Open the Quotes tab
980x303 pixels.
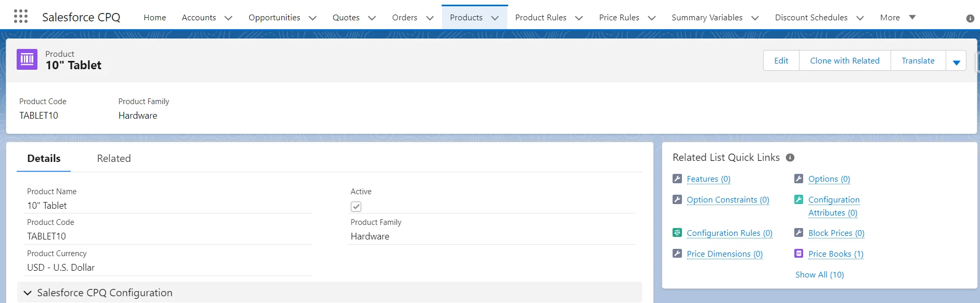(x=346, y=18)
